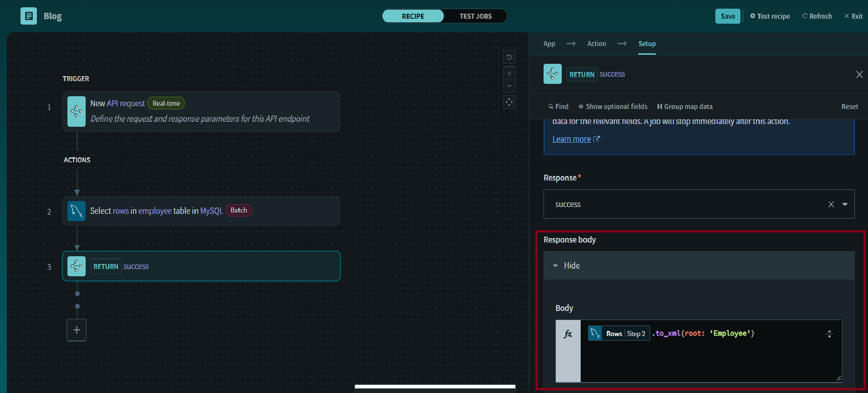
Task: Toggle the Body field mode switcher arrows
Action: click(829, 334)
